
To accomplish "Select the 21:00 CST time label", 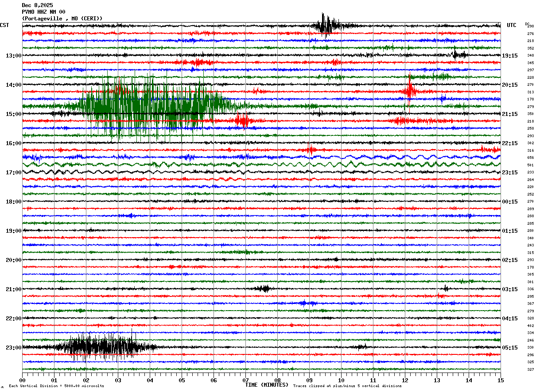I will 13,289.
